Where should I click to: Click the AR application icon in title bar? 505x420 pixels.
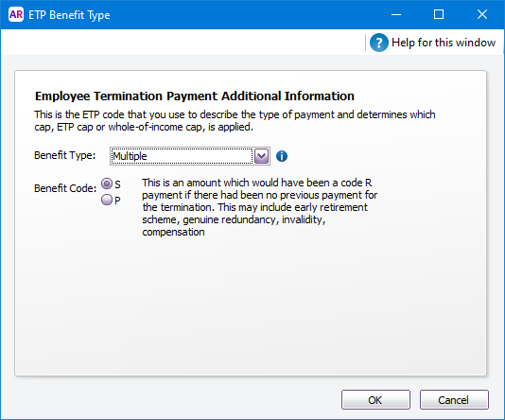(x=16, y=15)
